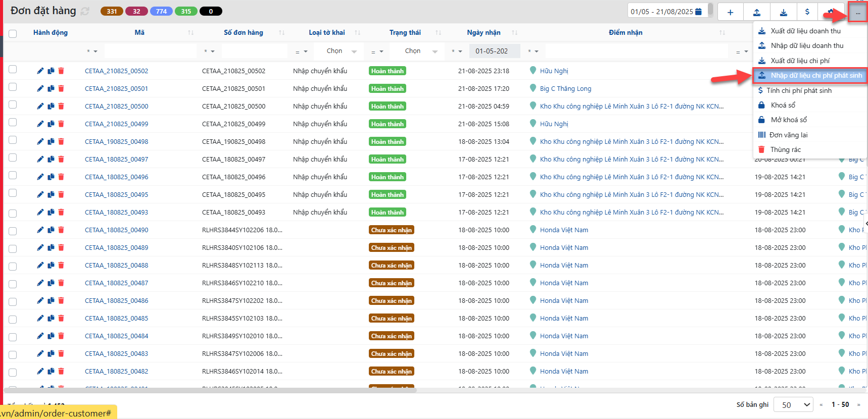Open Trạng thái equals operator dropdown
This screenshot has width=868, height=419.
(377, 51)
